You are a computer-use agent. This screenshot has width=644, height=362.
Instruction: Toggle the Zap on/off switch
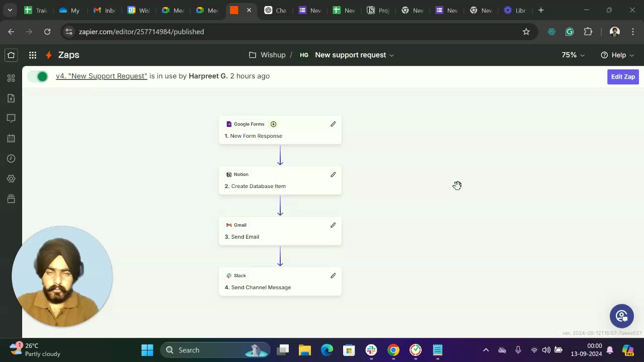coord(38,76)
